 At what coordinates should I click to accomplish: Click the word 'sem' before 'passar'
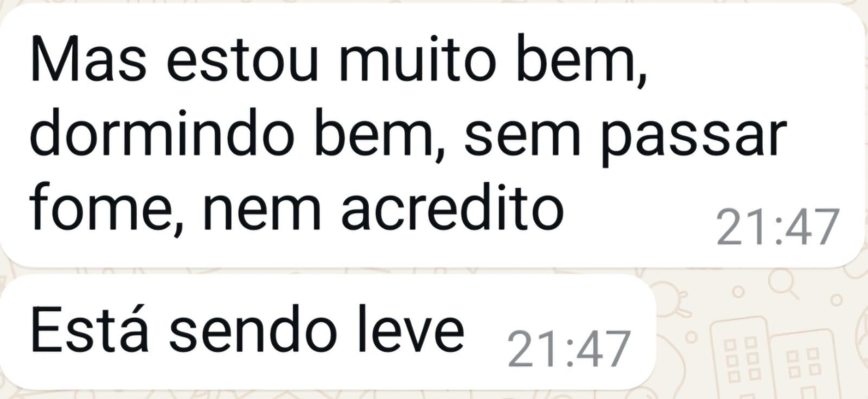pyautogui.click(x=522, y=139)
